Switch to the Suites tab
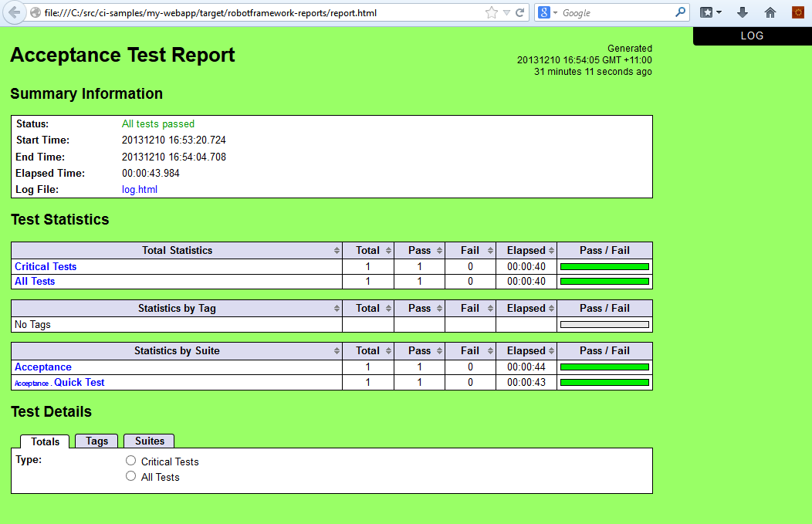The image size is (812, 524). pyautogui.click(x=149, y=441)
